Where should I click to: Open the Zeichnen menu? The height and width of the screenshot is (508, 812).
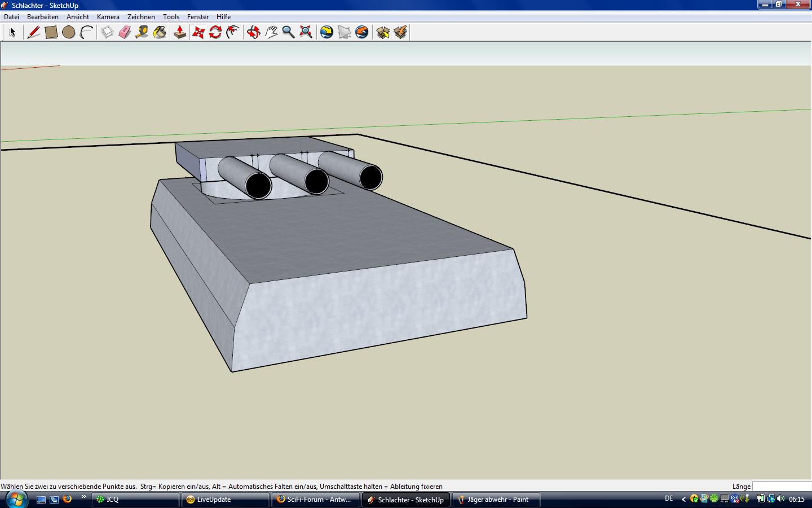[141, 17]
